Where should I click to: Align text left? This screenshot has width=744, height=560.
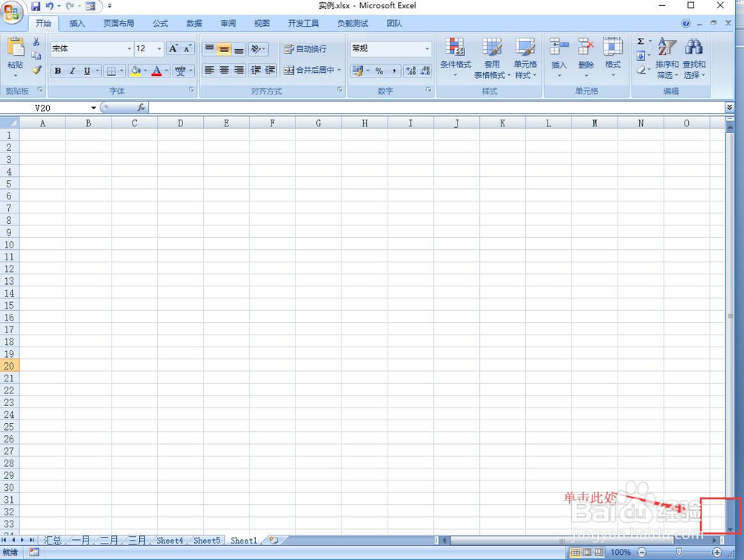[209, 70]
